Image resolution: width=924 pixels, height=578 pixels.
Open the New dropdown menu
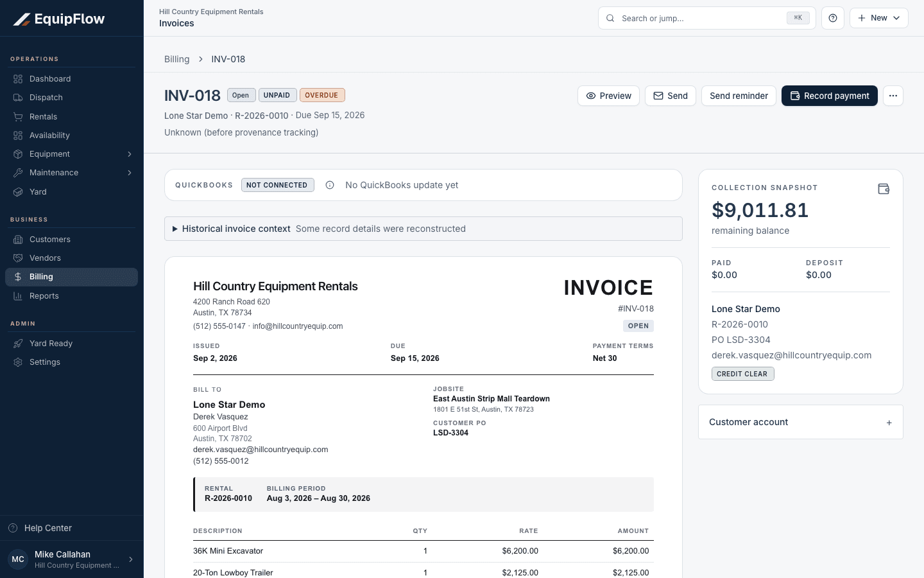(879, 18)
